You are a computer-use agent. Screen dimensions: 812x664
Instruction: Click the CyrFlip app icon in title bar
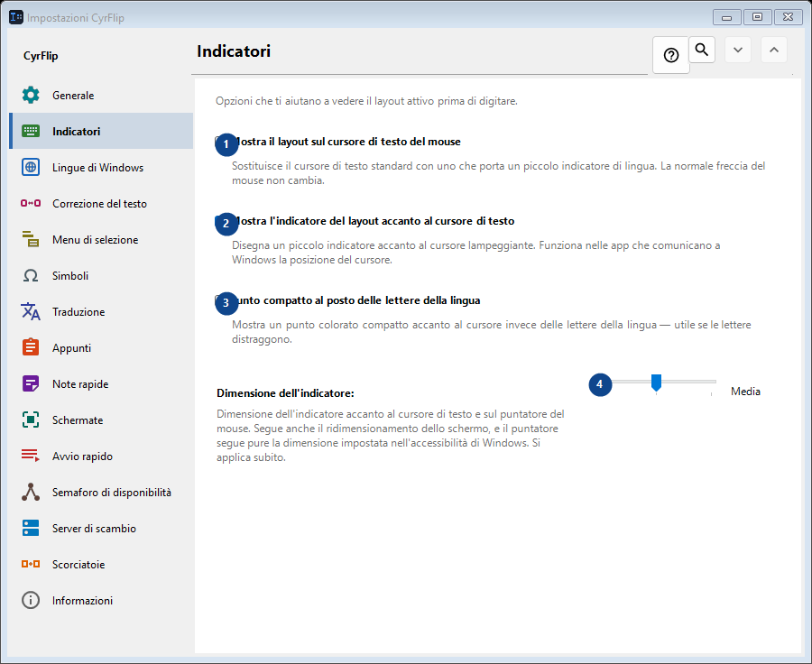coord(16,17)
